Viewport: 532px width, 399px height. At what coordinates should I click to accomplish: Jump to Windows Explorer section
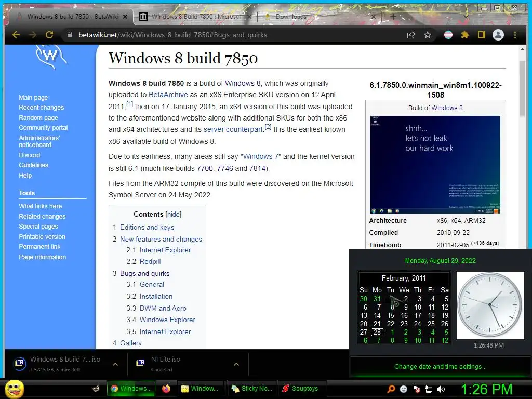pos(167,320)
